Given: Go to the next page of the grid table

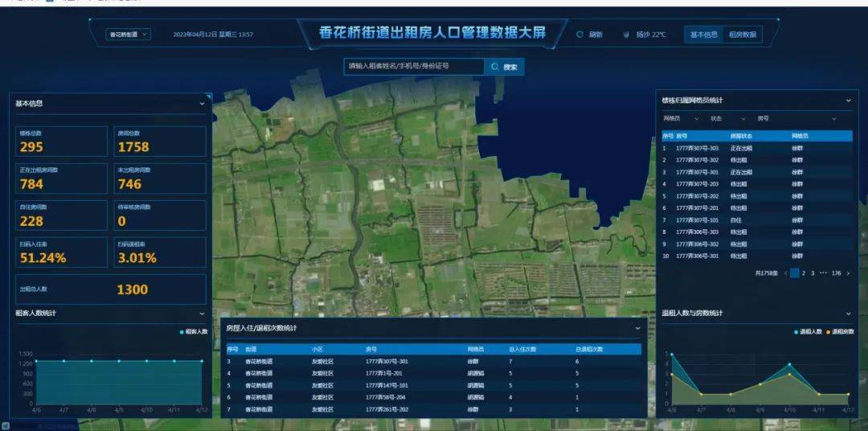Looking at the screenshot, I should click(848, 273).
